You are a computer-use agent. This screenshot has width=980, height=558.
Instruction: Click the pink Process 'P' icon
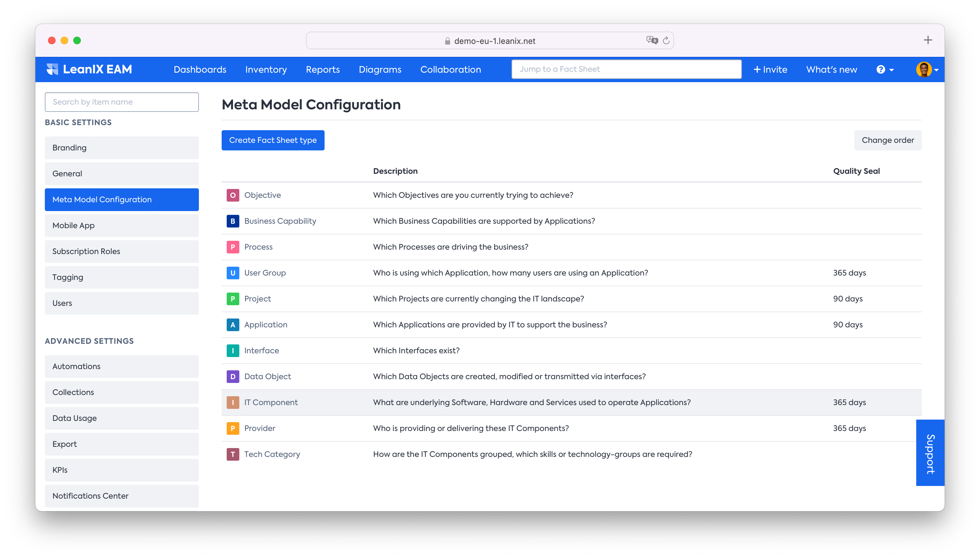tap(233, 247)
